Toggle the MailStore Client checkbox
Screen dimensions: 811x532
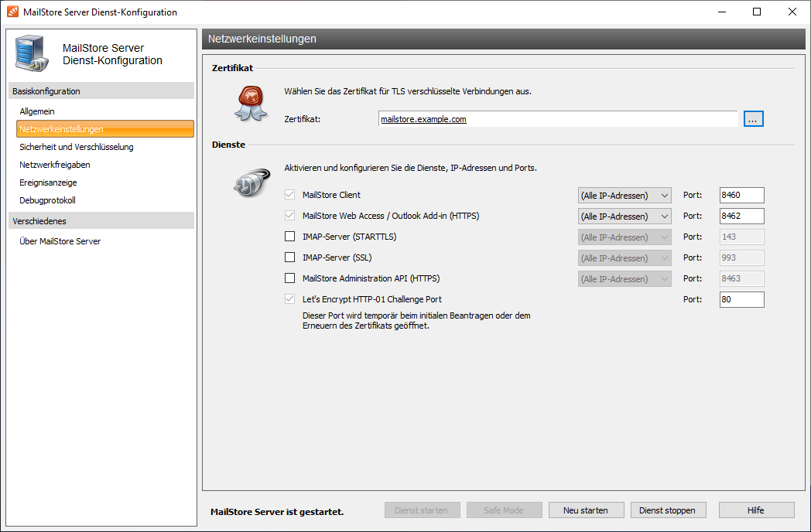289,195
